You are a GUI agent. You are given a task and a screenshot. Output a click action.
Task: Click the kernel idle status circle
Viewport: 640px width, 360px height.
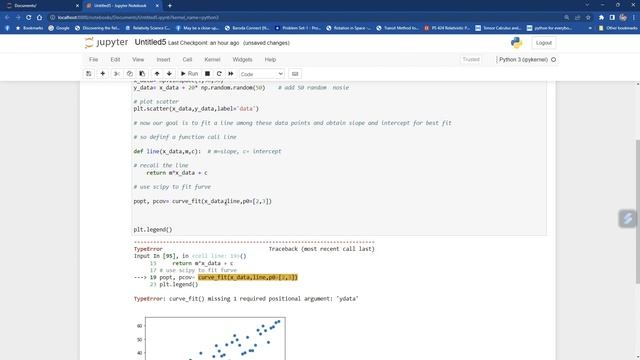553,60
